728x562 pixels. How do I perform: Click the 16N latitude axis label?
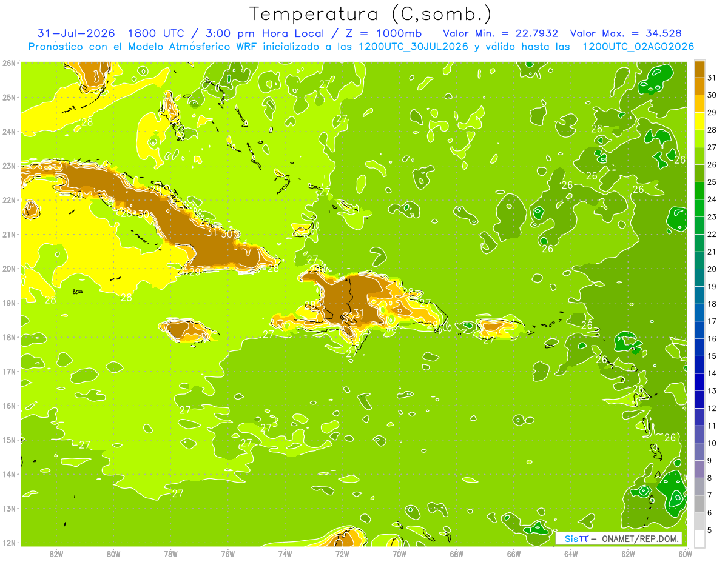(9, 406)
